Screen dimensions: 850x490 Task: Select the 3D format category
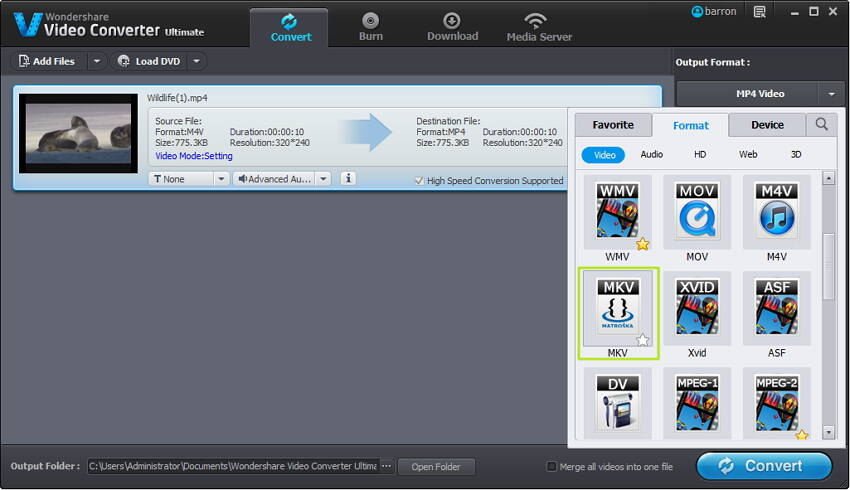[796, 154]
